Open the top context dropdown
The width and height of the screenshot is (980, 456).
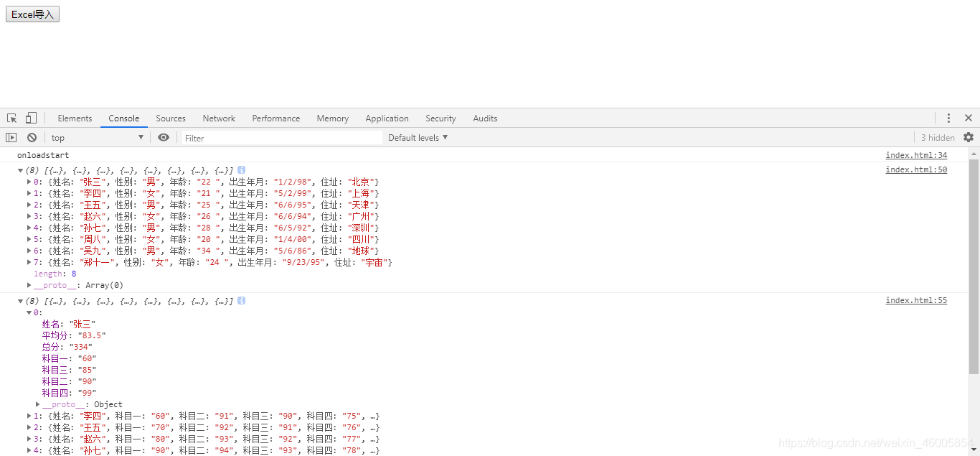[98, 137]
